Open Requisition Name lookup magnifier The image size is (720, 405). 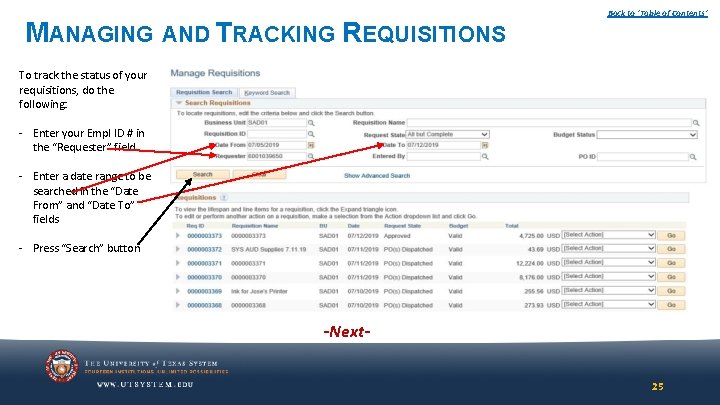696,123
